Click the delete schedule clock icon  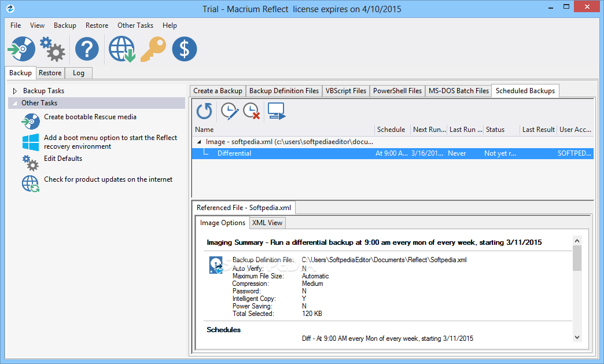[x=252, y=111]
